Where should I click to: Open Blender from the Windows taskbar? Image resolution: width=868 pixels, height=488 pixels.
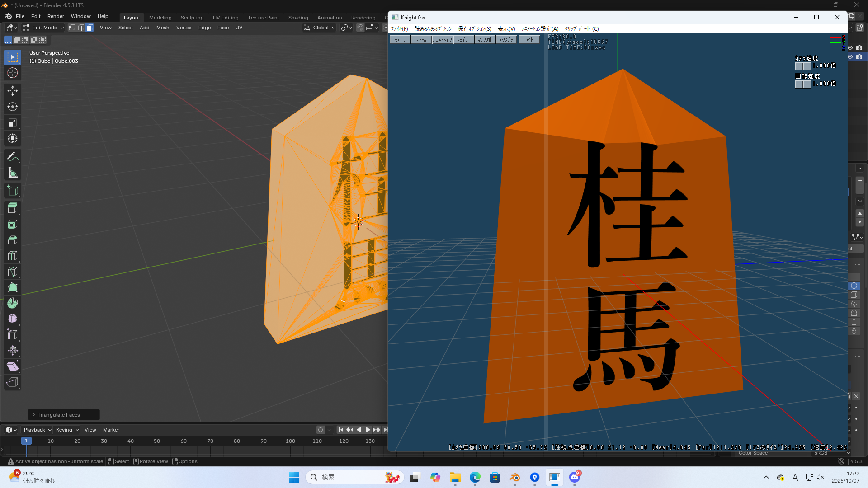click(x=514, y=477)
